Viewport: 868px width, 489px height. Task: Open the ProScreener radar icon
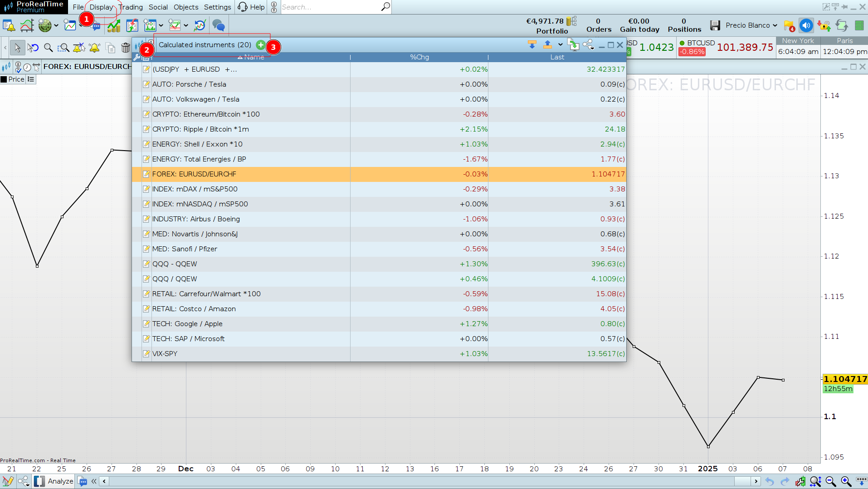click(x=44, y=25)
